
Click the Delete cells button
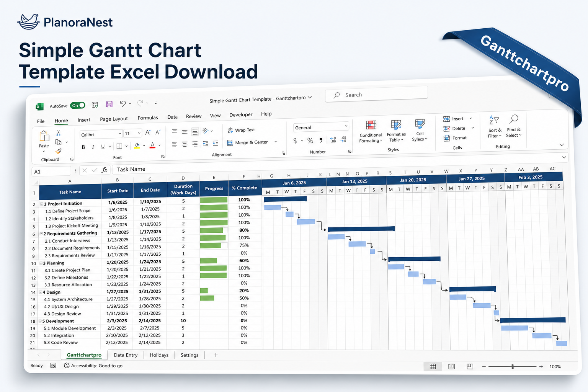click(454, 129)
